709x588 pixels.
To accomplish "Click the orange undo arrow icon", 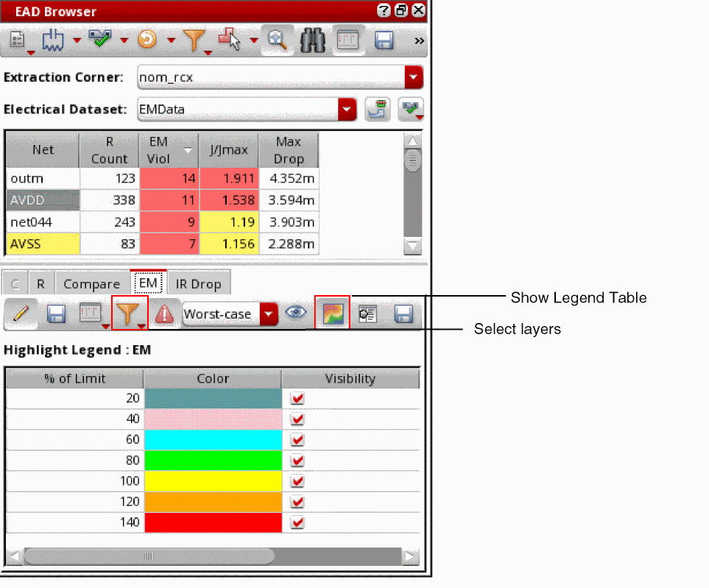I will pyautogui.click(x=147, y=40).
